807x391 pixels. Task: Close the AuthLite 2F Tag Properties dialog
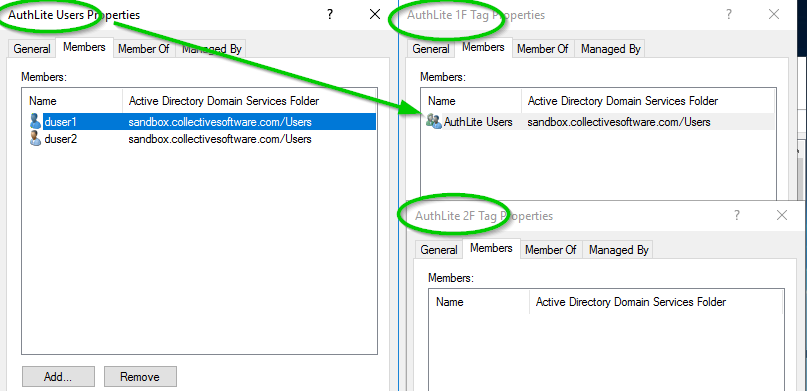point(782,215)
